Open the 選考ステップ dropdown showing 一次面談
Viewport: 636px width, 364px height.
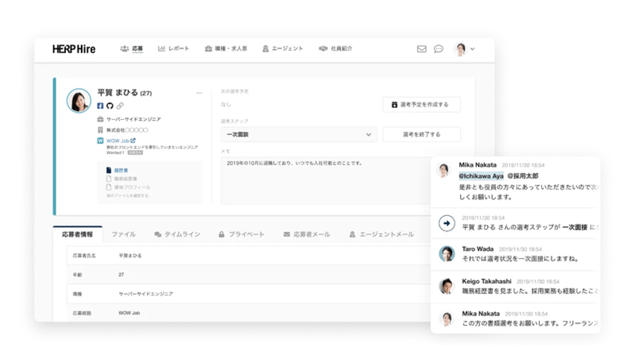click(299, 134)
